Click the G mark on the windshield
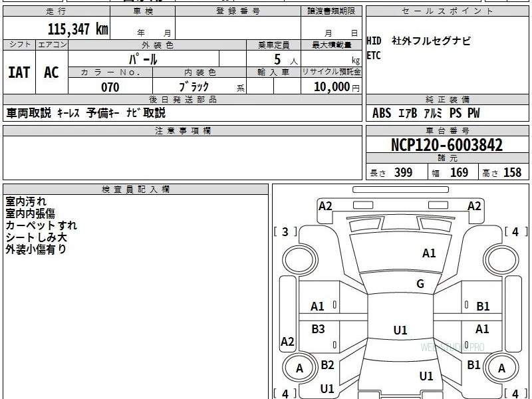This screenshot has width=532, height=399. (420, 284)
